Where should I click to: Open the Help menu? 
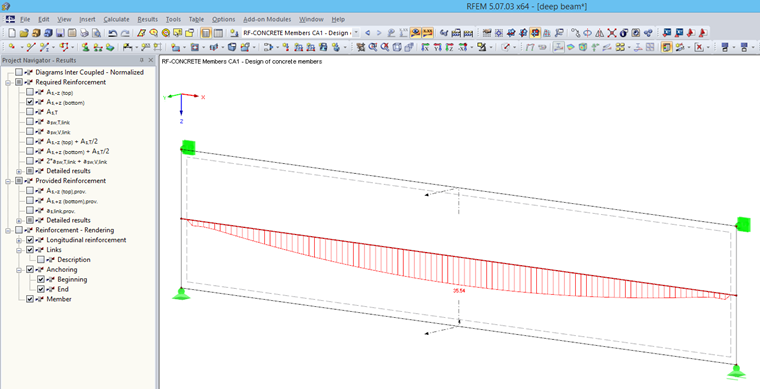pos(338,19)
